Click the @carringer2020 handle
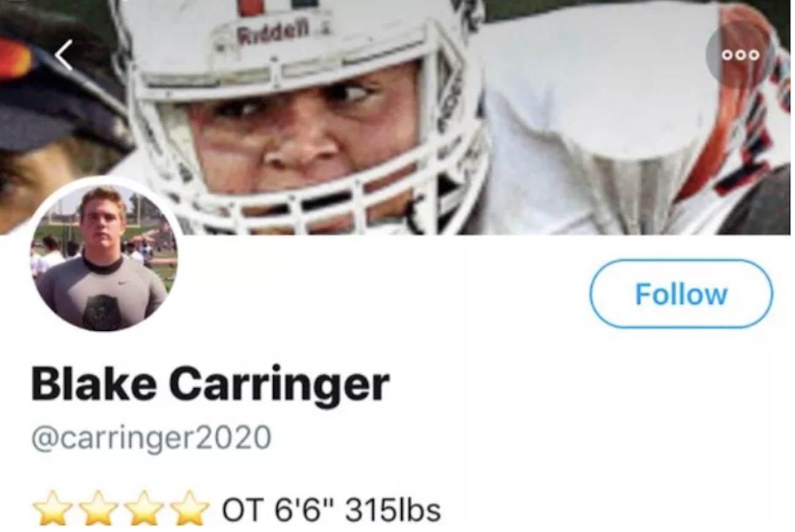Screen dimensions: 795x532 [151, 438]
